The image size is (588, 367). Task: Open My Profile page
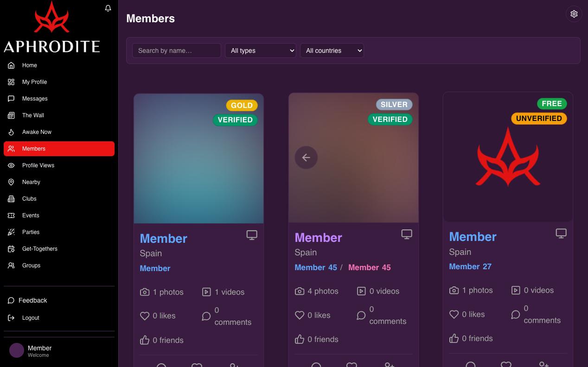(59, 82)
